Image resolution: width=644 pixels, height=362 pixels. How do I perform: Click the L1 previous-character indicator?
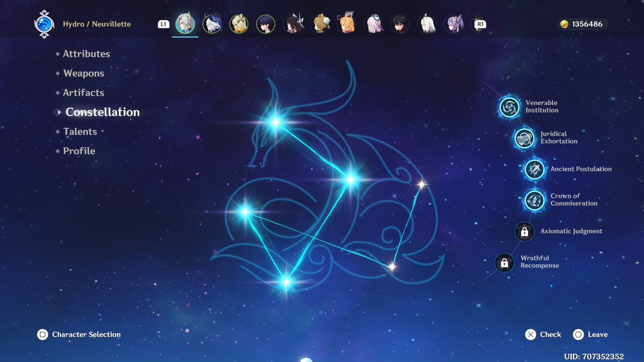pos(164,24)
